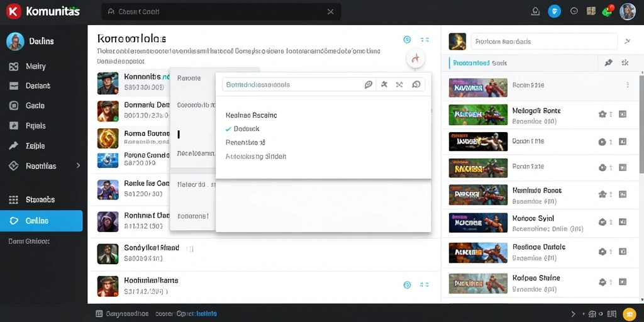Image resolution: width=644 pixels, height=322 pixels.
Task: Toggle the blue circle beside last list item
Action: 407,285
